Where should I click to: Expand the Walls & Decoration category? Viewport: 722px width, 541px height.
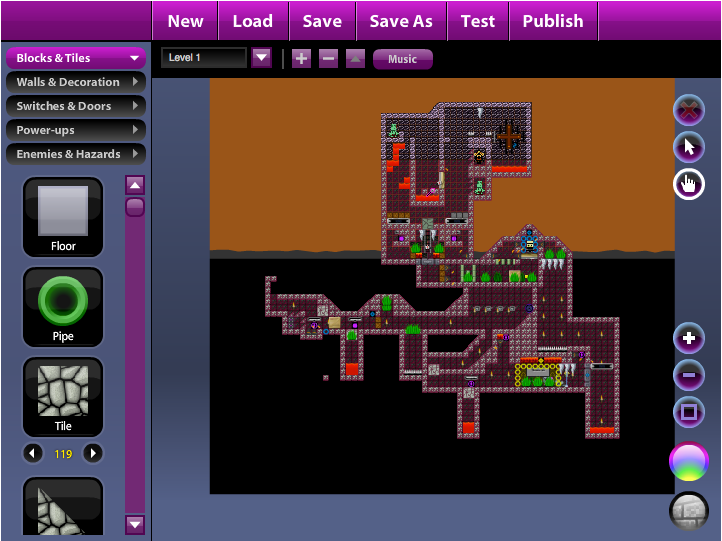(76, 82)
